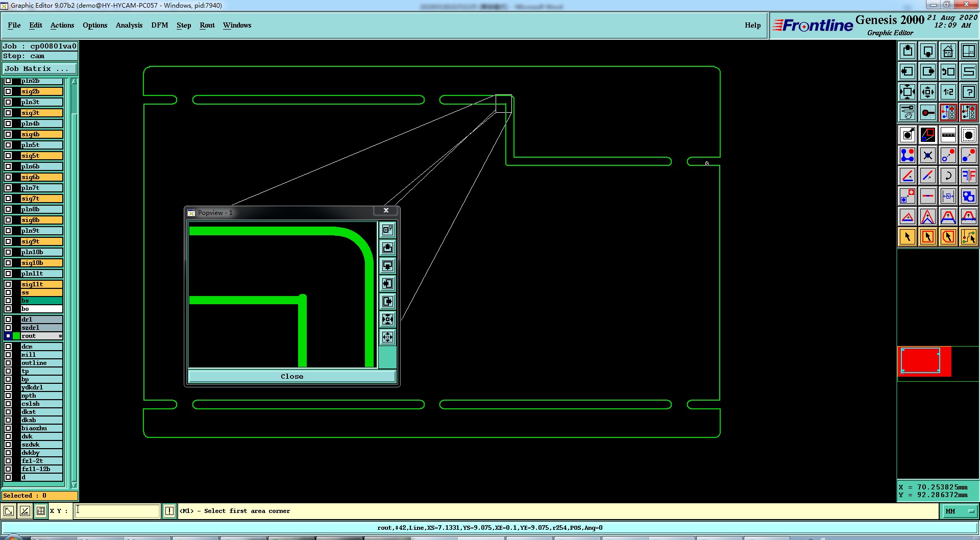Screen dimensions: 980x540
Task: Select the szdrl layer name
Action: (41, 328)
